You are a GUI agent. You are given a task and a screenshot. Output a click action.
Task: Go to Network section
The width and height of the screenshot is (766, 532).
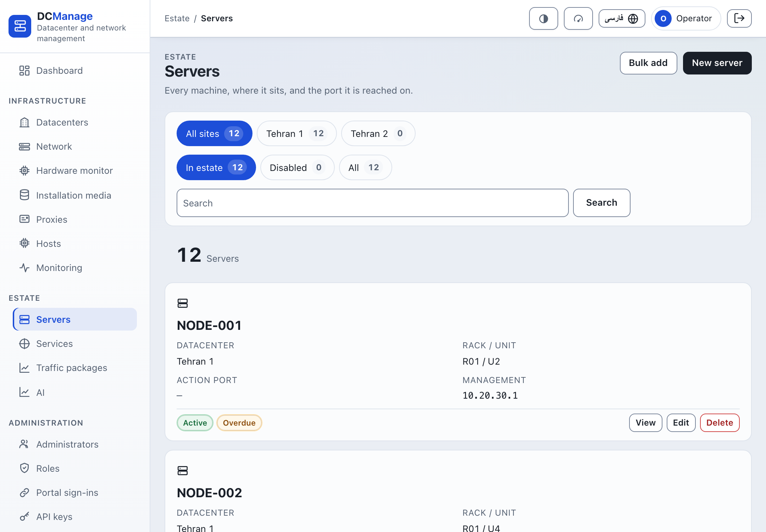point(75,146)
